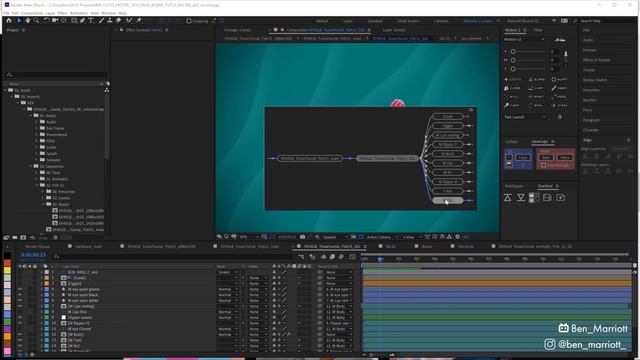Image resolution: width=640 pixels, height=360 pixels.
Task: Open the Composition menu
Action: coord(32,13)
